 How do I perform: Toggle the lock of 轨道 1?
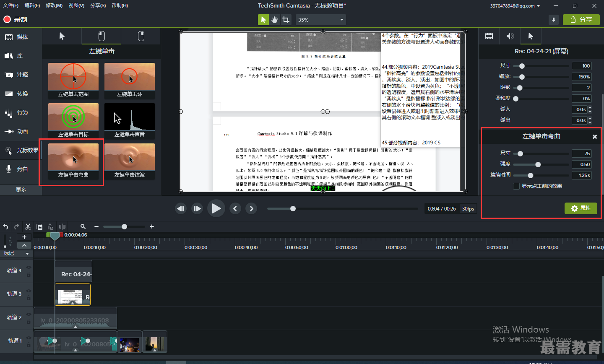coord(29,345)
